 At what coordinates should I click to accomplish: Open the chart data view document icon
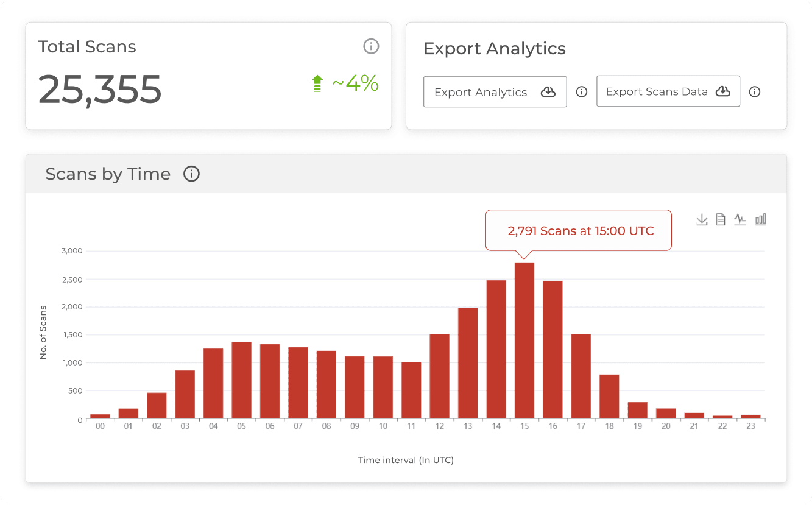pos(721,220)
